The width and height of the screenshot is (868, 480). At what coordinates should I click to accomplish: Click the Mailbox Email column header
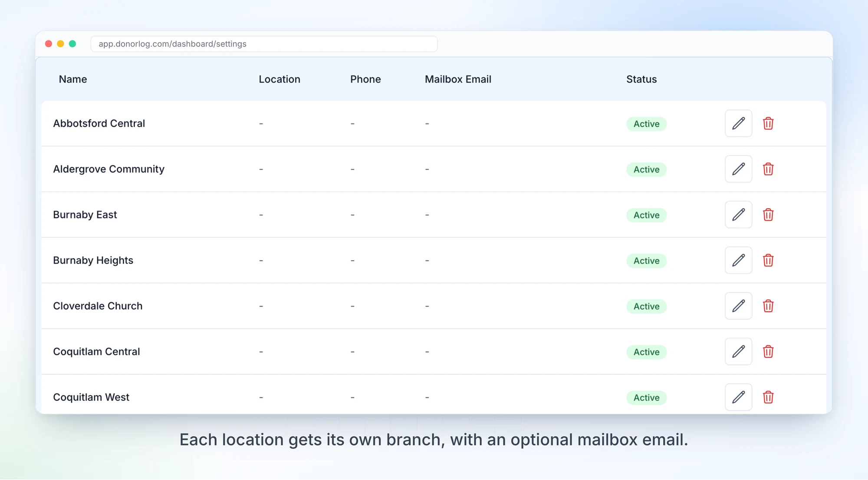(x=458, y=79)
